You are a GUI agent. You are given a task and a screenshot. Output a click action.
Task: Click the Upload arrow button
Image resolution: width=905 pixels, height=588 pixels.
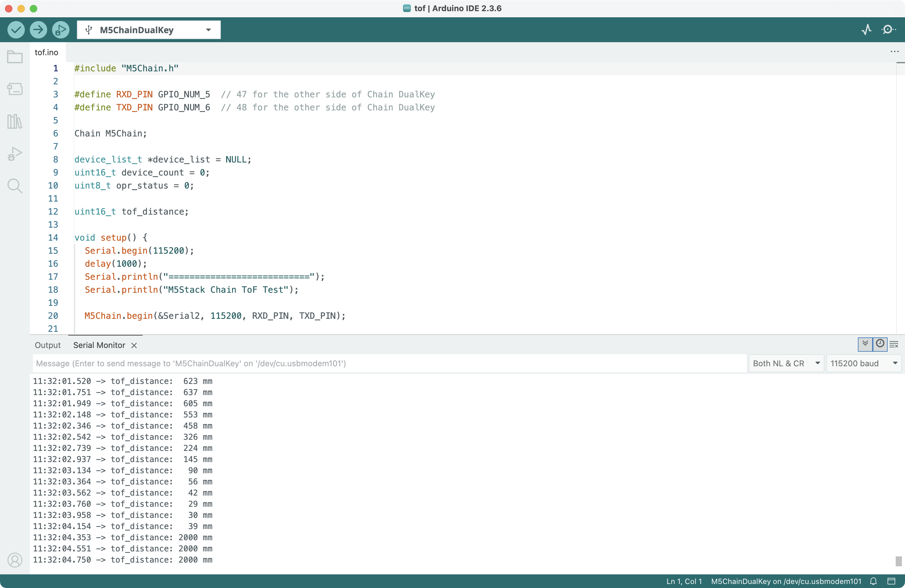coord(38,30)
